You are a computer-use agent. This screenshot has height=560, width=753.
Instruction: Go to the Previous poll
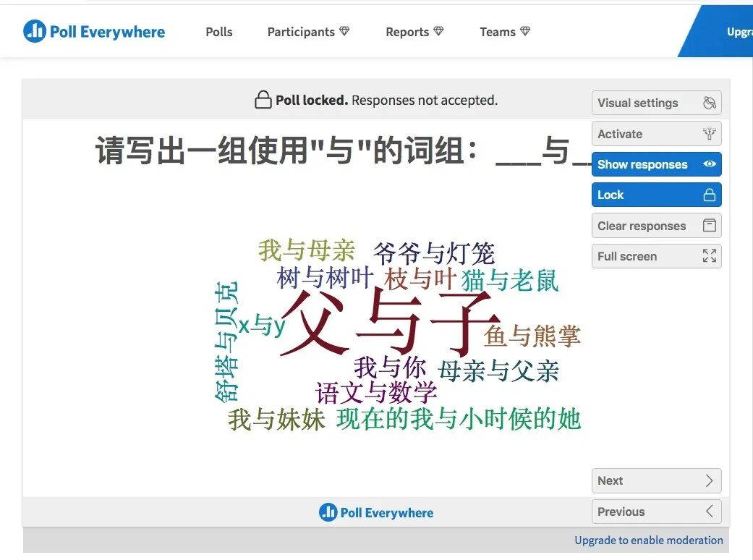click(657, 512)
